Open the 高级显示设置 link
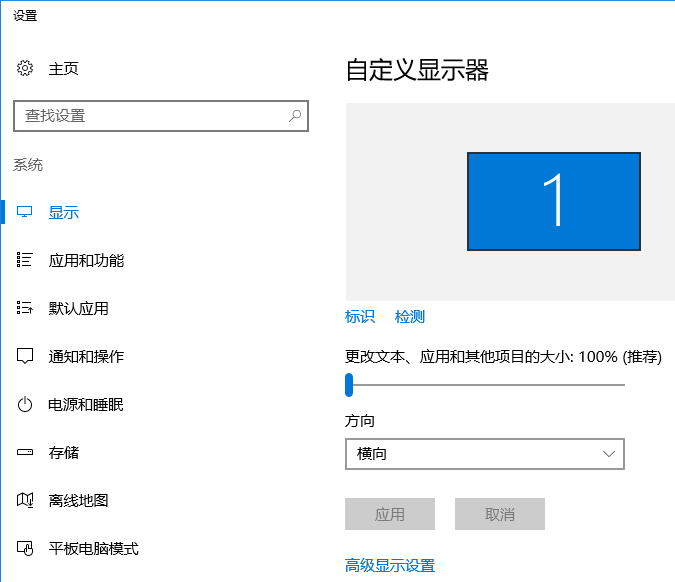 coord(390,566)
